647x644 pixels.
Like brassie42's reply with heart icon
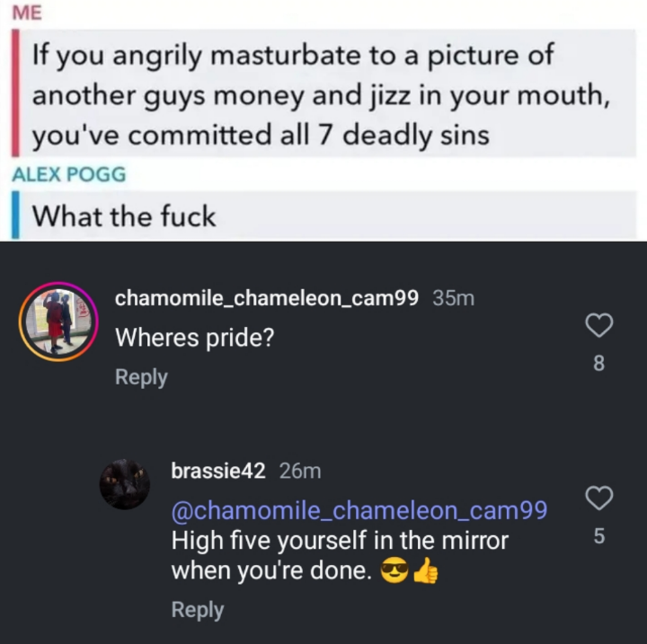[x=599, y=498]
